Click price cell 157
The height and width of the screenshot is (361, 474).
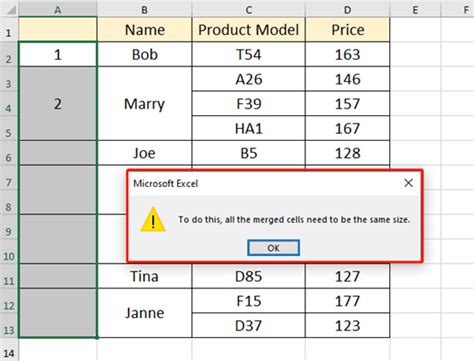347,104
